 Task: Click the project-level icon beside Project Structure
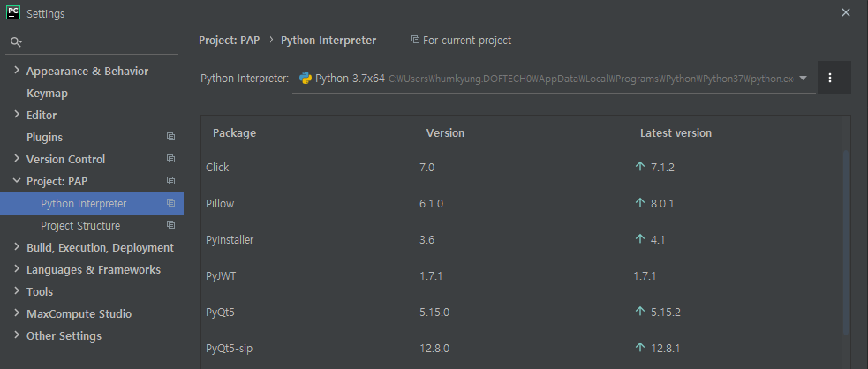[170, 225]
